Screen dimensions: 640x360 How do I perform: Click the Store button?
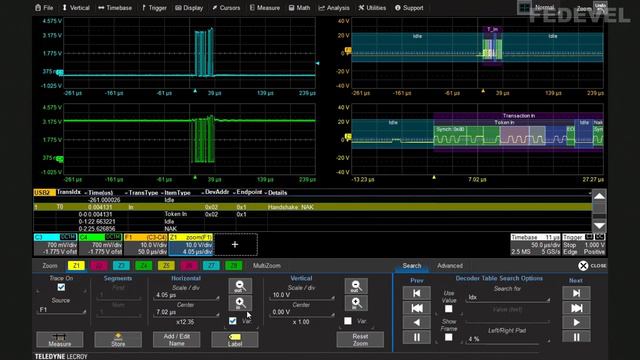pyautogui.click(x=118, y=340)
